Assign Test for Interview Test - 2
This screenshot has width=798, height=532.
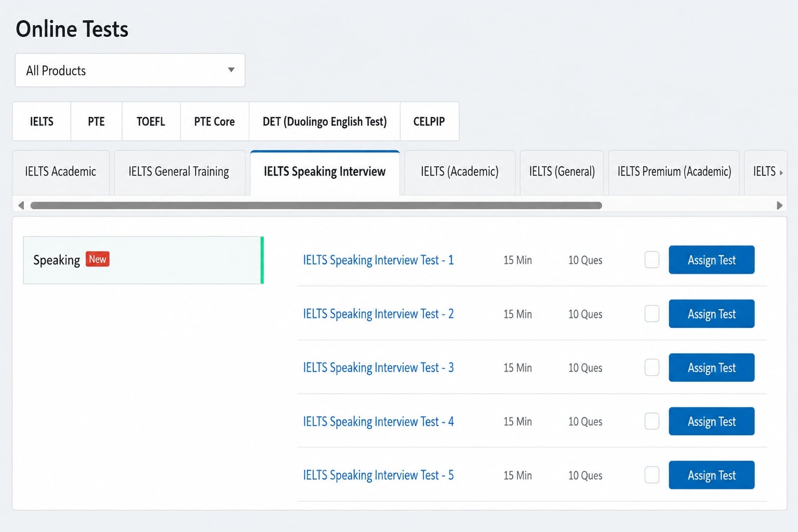tap(712, 314)
